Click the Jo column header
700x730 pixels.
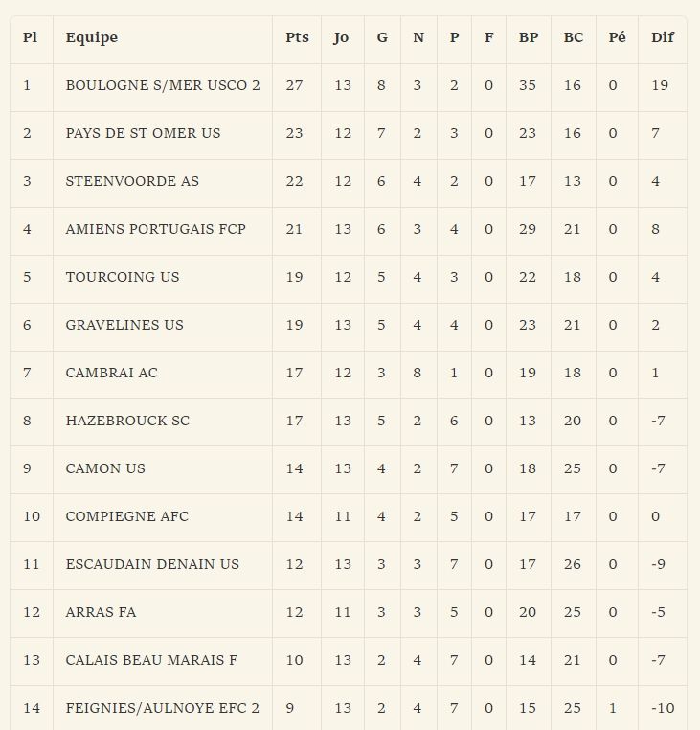[x=341, y=37]
